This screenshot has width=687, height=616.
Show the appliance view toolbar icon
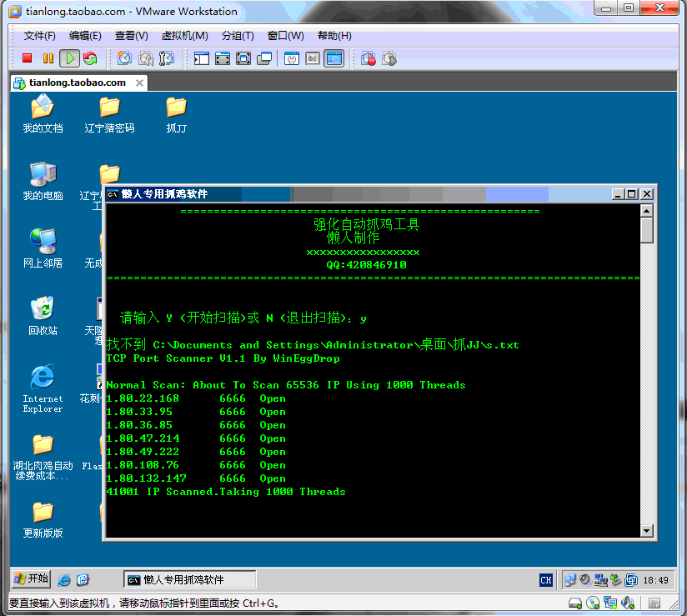[313, 58]
